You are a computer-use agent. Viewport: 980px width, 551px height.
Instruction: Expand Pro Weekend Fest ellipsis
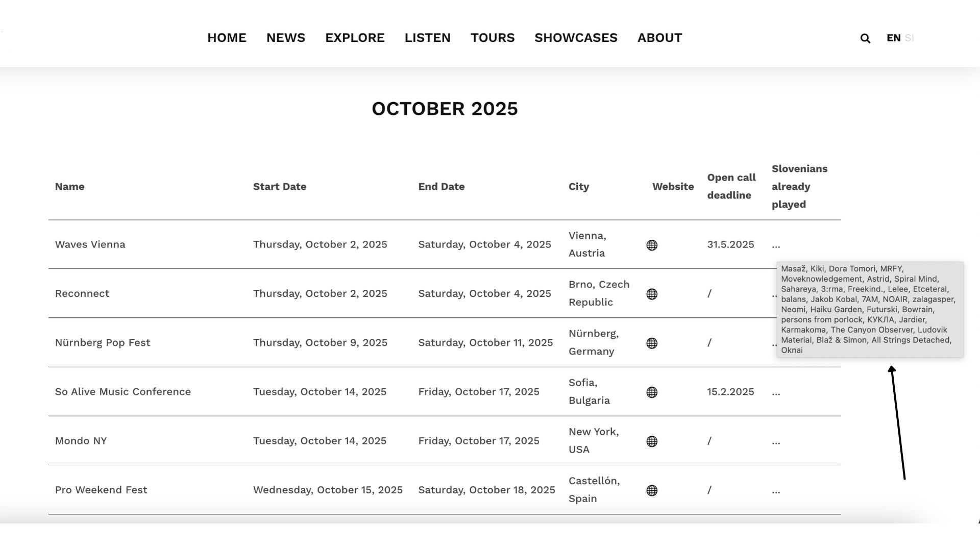pyautogui.click(x=776, y=490)
